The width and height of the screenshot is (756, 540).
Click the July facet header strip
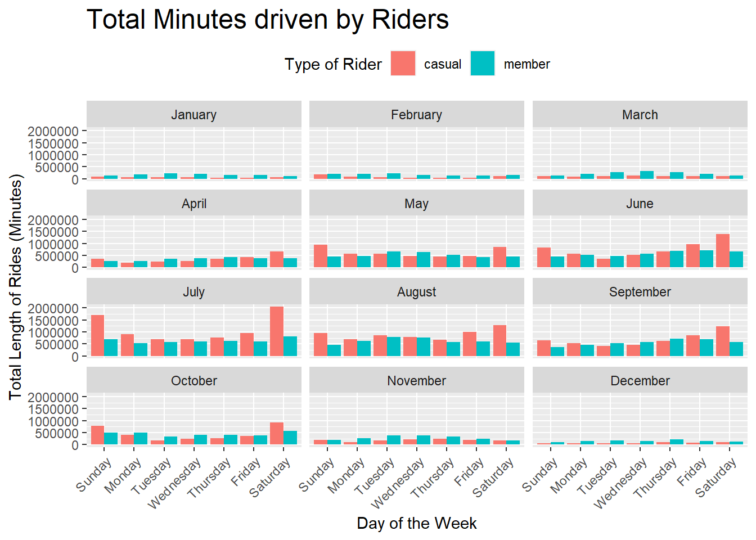[x=193, y=292]
